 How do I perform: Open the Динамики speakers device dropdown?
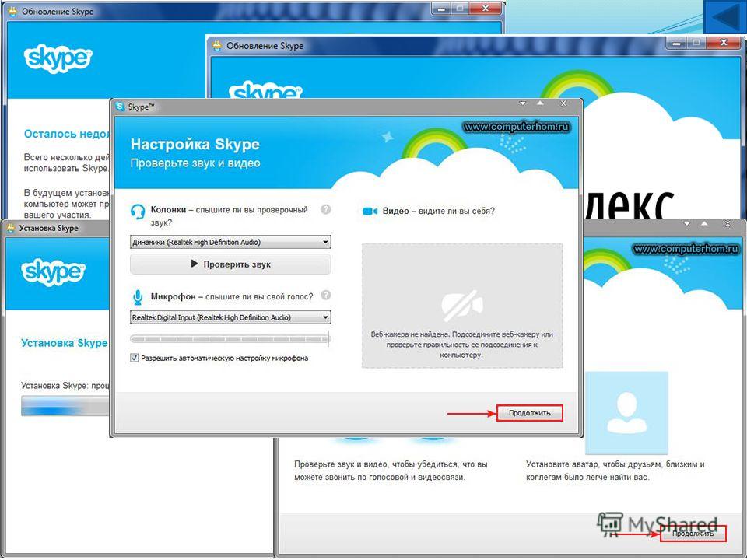(x=230, y=243)
